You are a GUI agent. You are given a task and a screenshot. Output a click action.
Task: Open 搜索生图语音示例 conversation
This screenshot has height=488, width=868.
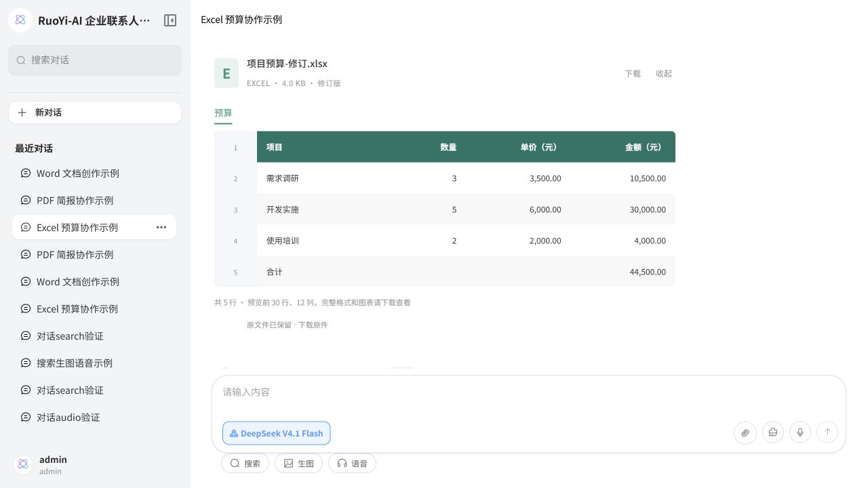[94, 363]
